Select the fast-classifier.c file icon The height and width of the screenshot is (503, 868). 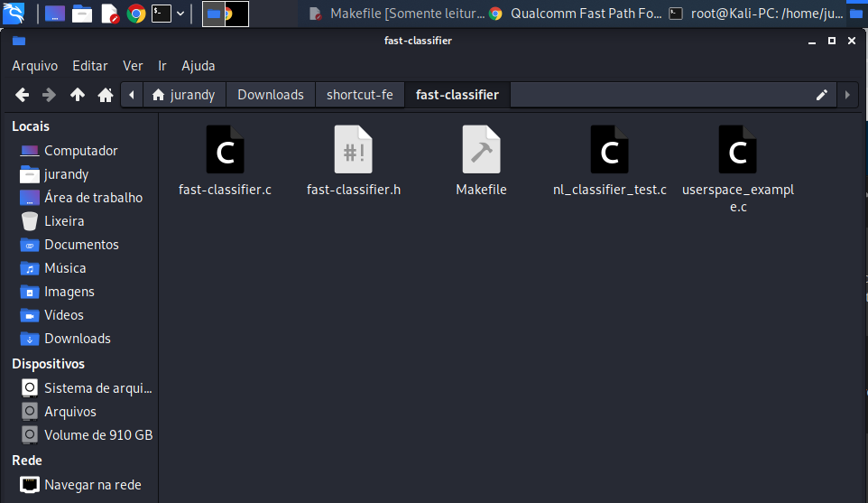pyautogui.click(x=225, y=150)
